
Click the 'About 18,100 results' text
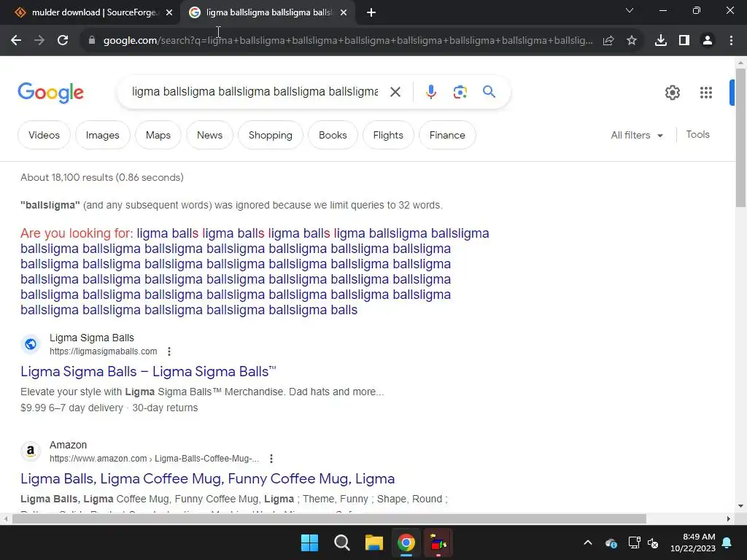coord(102,178)
